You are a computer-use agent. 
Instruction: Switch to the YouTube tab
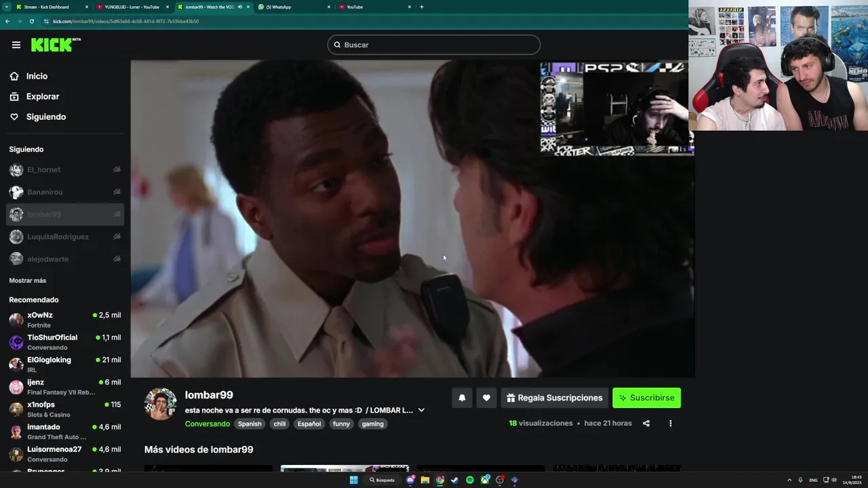[x=375, y=7]
